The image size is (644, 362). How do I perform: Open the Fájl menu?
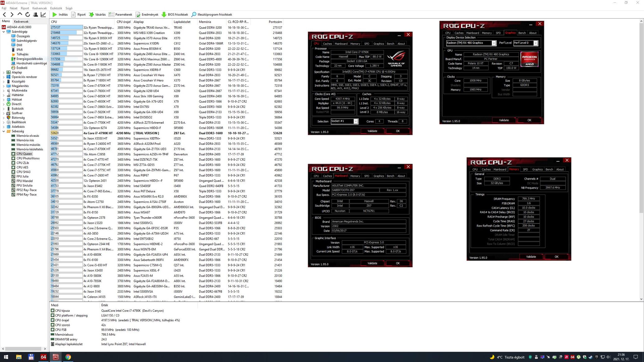click(4, 8)
